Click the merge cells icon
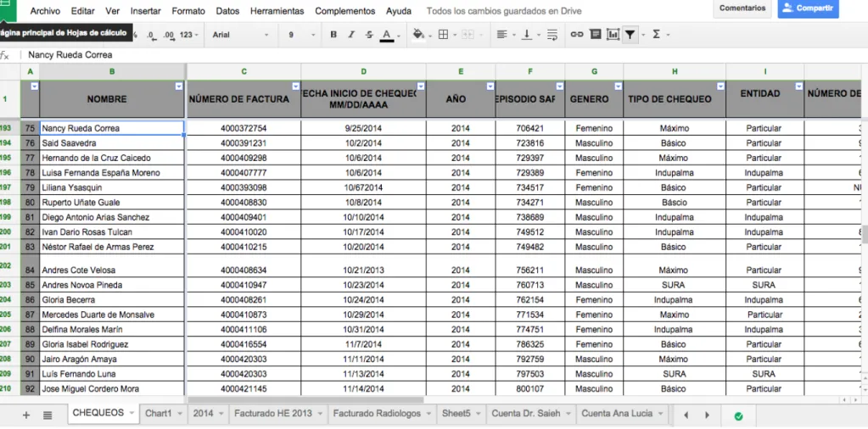Image resolution: width=868 pixels, height=429 pixels. coord(468,34)
